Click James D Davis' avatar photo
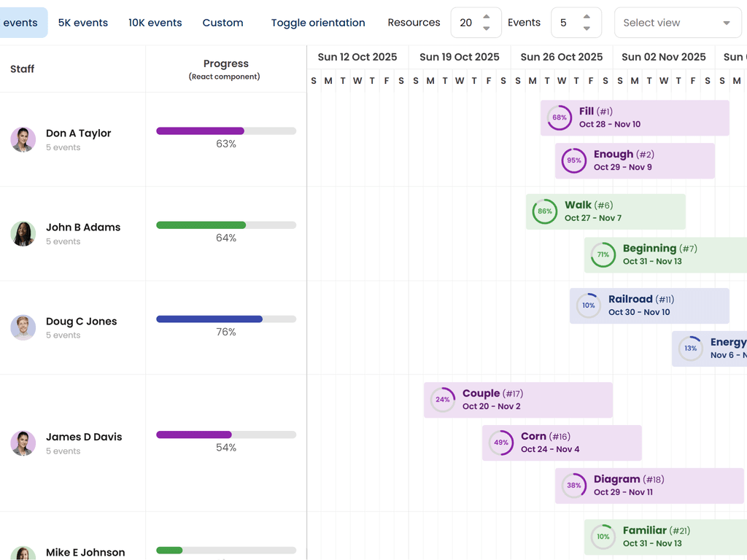The width and height of the screenshot is (747, 560). (x=23, y=443)
